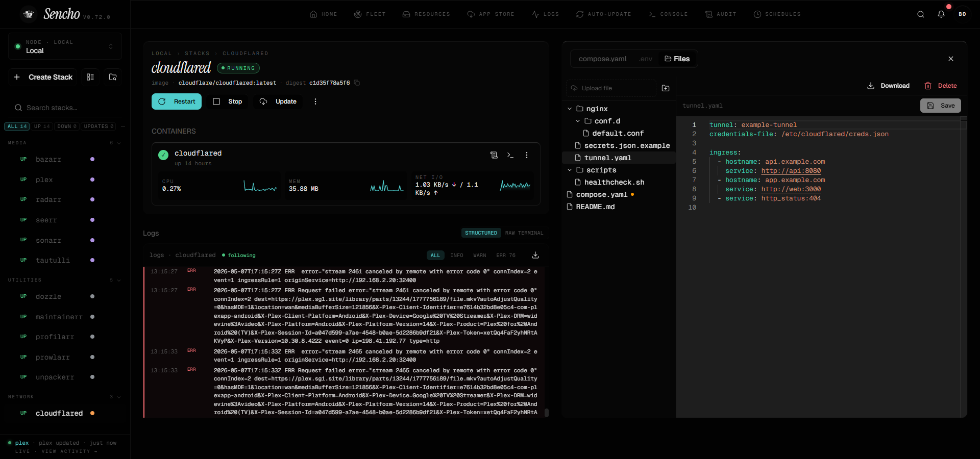
Task: Download the logs
Action: pos(535,255)
